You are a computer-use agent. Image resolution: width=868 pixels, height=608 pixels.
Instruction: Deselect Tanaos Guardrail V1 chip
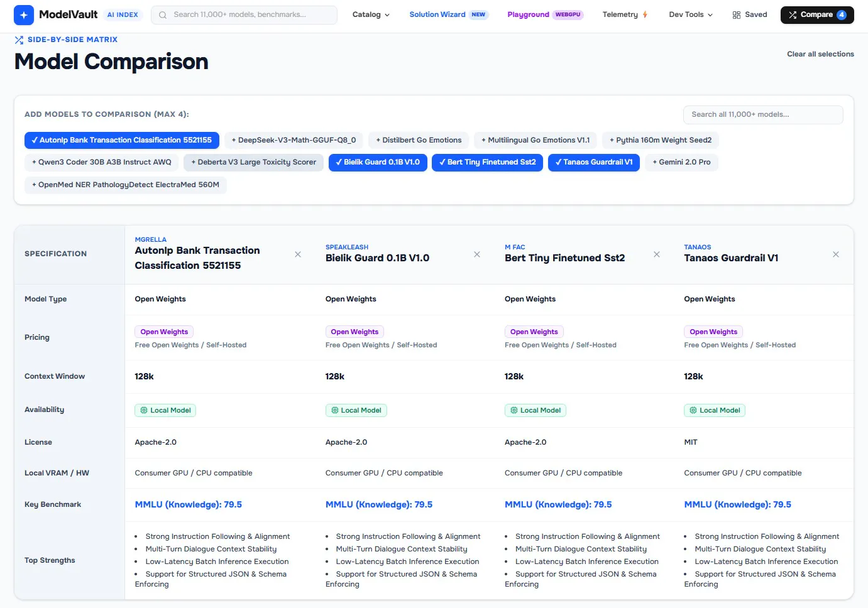594,162
